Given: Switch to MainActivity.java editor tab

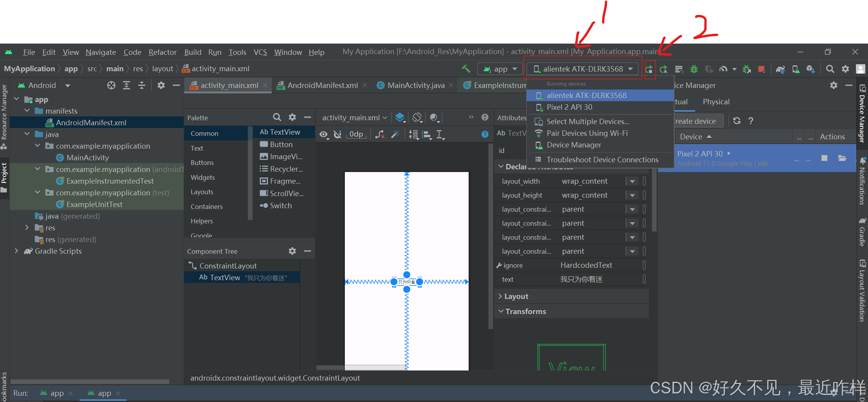Looking at the screenshot, I should (415, 85).
